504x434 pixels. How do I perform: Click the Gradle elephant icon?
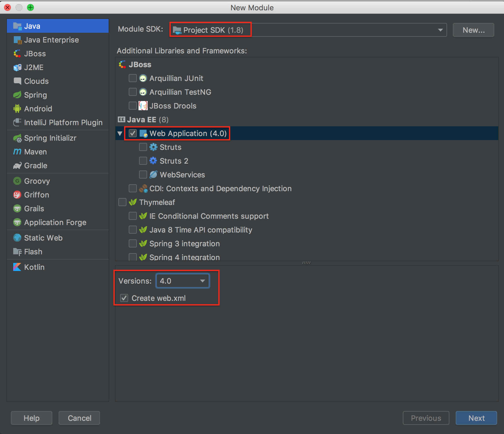tap(17, 165)
